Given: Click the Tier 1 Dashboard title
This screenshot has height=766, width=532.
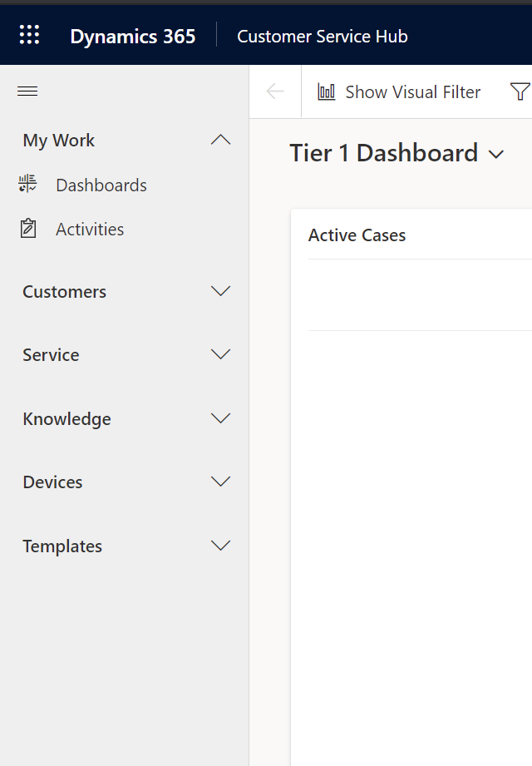Looking at the screenshot, I should click(x=384, y=153).
